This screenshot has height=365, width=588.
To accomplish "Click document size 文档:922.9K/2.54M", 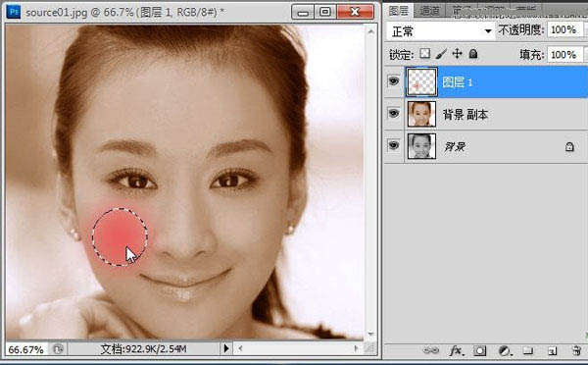I will (x=143, y=349).
